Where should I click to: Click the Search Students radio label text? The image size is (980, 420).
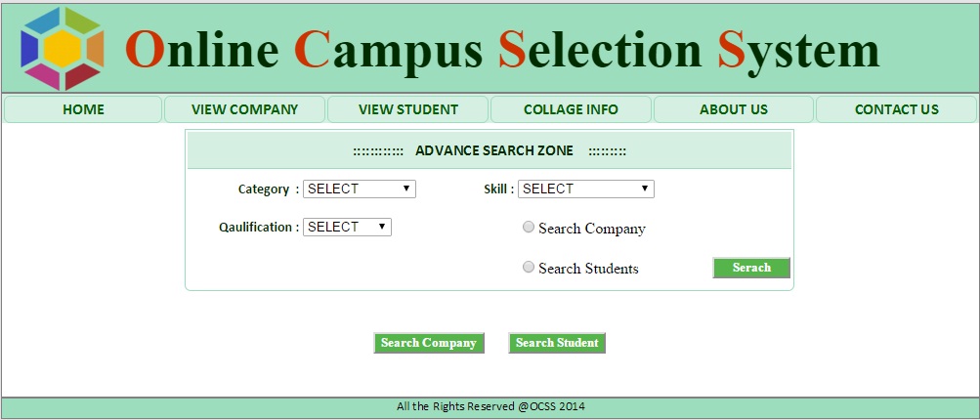[x=588, y=269]
